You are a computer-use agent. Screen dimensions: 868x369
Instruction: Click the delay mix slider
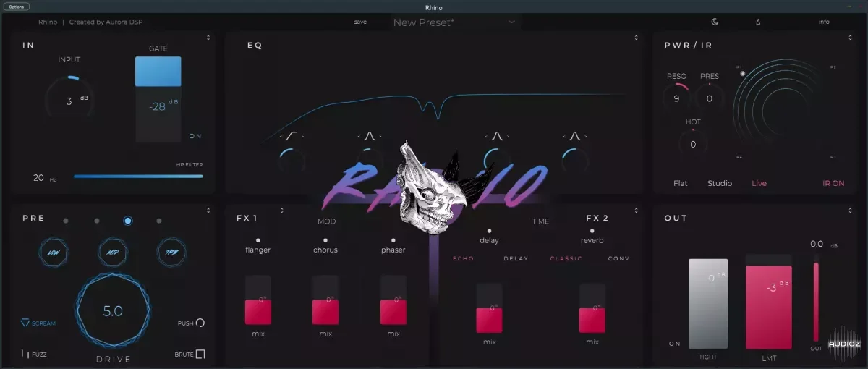(x=489, y=308)
